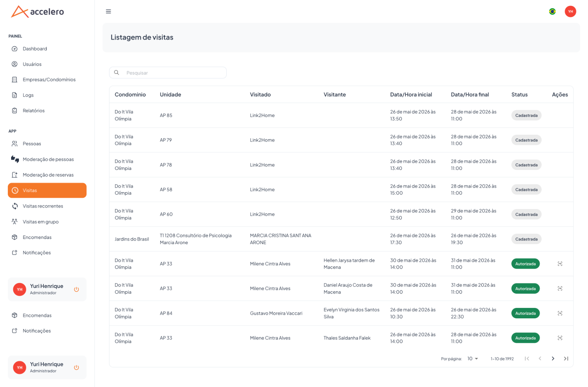Click the scan icon for Evelyn Virginia visit
The image size is (588, 387).
coord(560,313)
